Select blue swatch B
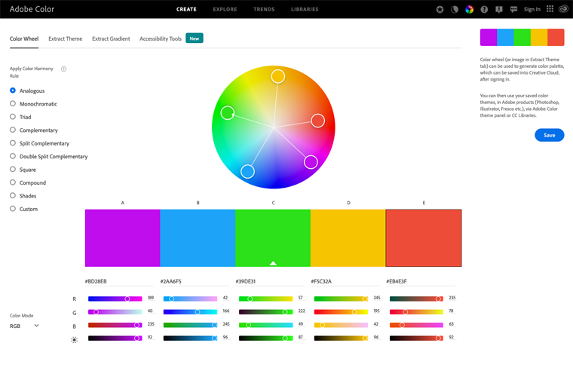This screenshot has height=392, width=573. (198, 237)
